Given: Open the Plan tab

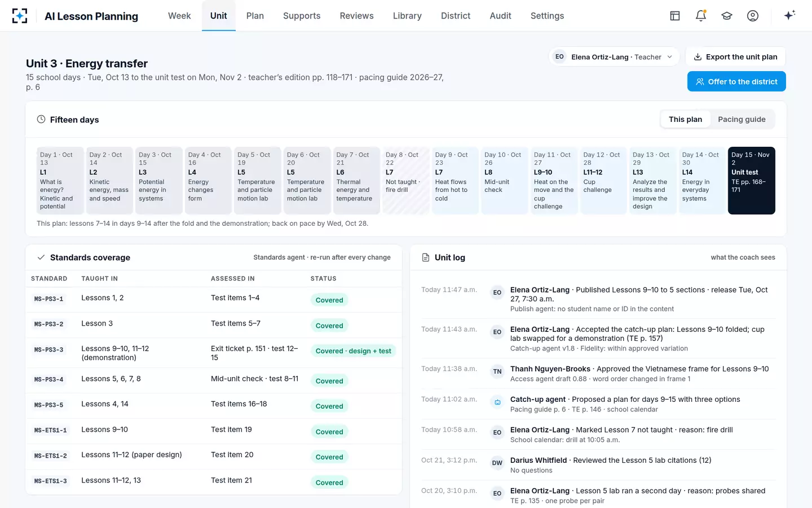Looking at the screenshot, I should tap(255, 16).
